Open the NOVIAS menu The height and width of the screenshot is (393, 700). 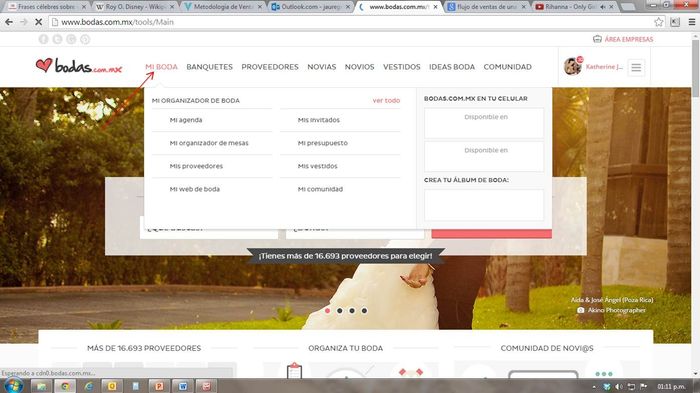pyautogui.click(x=321, y=67)
